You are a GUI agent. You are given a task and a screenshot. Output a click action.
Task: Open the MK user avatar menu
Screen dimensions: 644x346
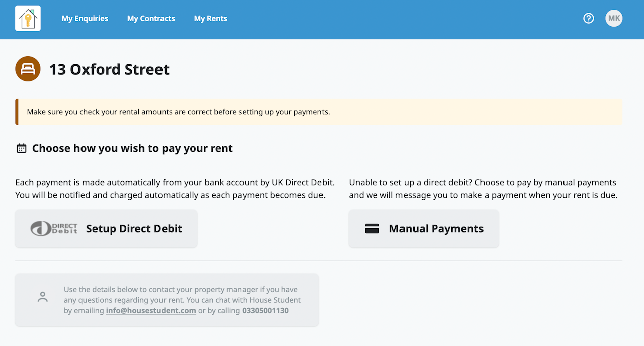pyautogui.click(x=614, y=19)
